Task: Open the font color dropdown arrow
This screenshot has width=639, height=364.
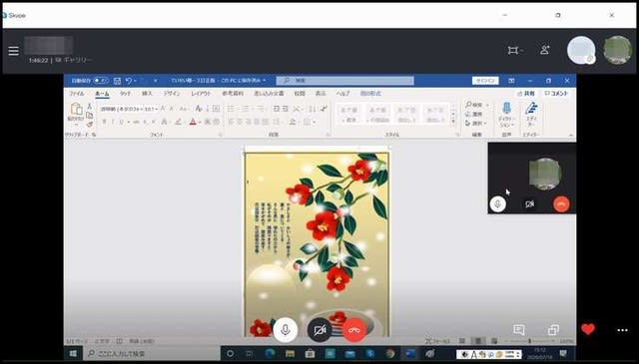Action: click(x=200, y=122)
